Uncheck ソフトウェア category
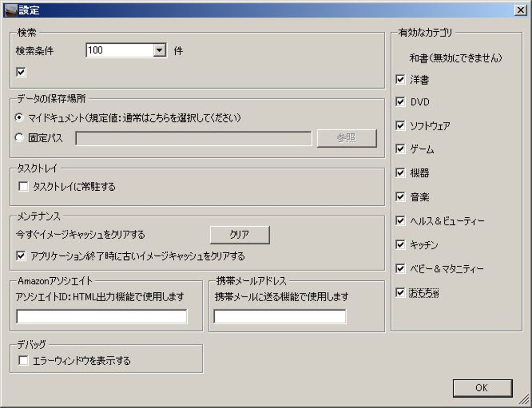Screen dimensions: 532x408 pyautogui.click(x=400, y=126)
